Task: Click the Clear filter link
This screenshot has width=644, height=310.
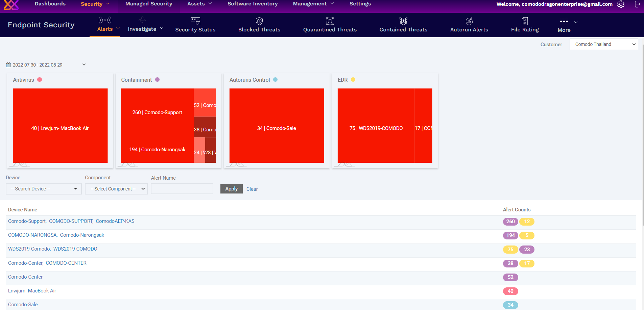Action: pos(252,189)
